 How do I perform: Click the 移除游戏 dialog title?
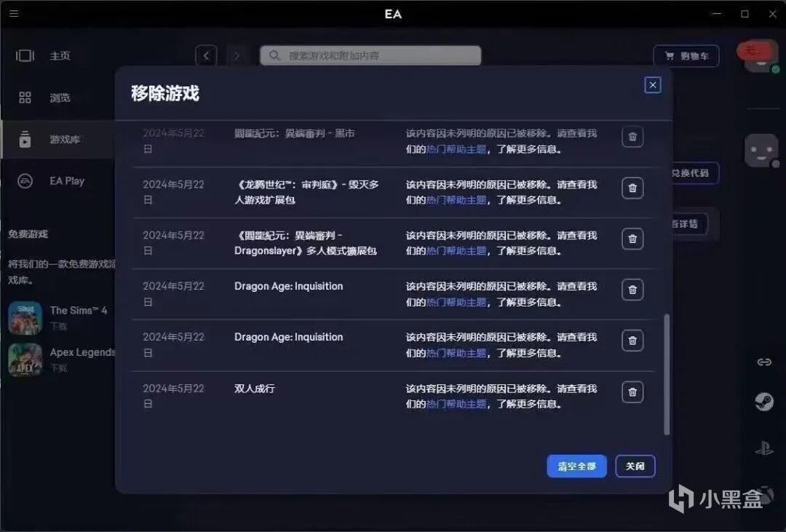click(165, 93)
